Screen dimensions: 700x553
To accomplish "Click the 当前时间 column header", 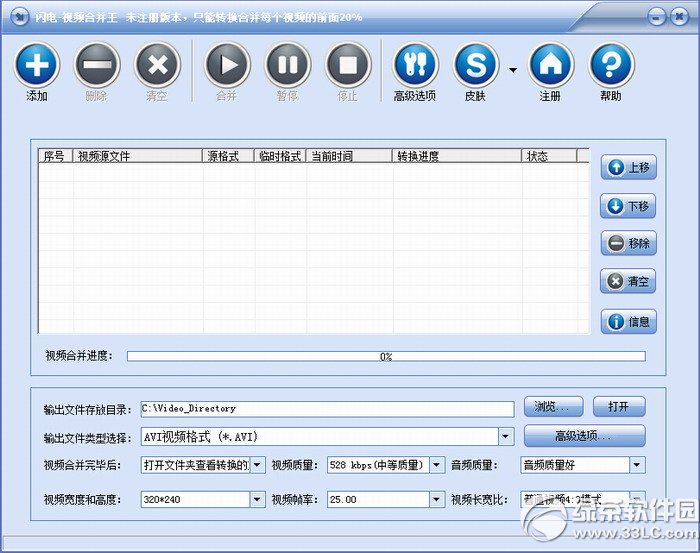I will pos(349,156).
